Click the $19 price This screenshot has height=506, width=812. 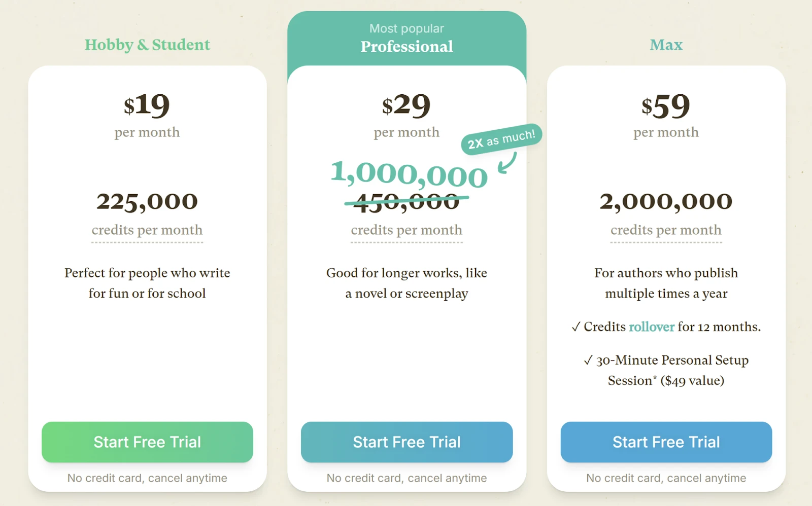(147, 105)
